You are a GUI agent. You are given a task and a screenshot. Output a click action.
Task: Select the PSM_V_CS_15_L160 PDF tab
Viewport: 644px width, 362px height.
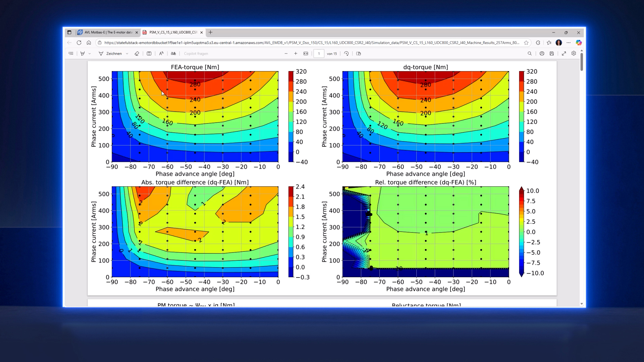tap(172, 33)
